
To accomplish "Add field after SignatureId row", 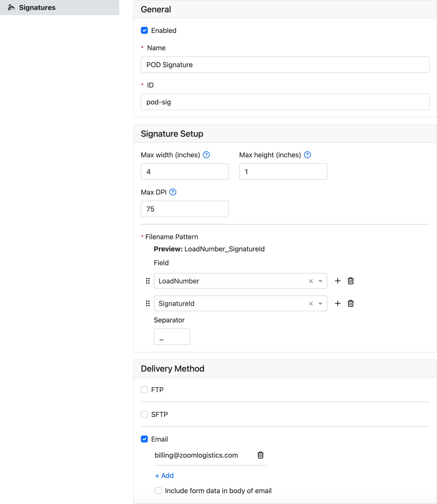I will pyautogui.click(x=338, y=303).
